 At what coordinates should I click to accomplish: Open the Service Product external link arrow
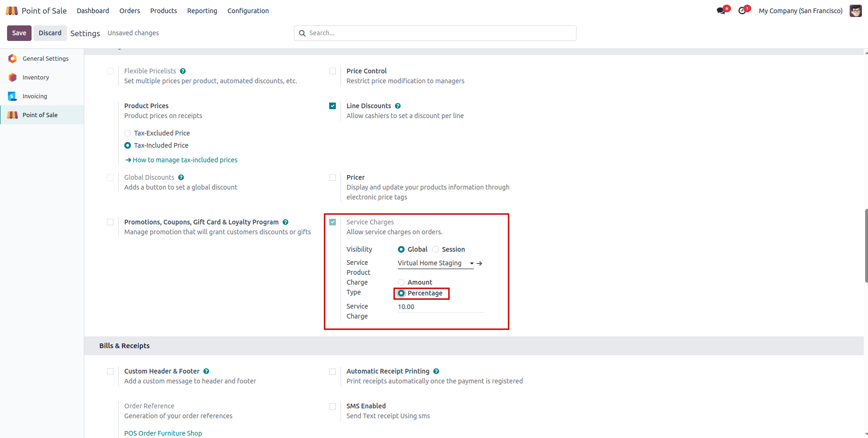(479, 263)
